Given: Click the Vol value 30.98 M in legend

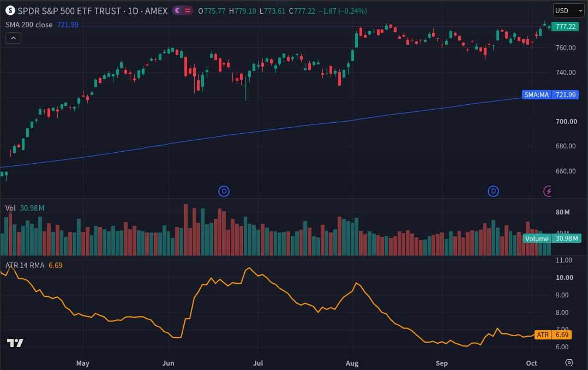Looking at the screenshot, I should (x=32, y=208).
